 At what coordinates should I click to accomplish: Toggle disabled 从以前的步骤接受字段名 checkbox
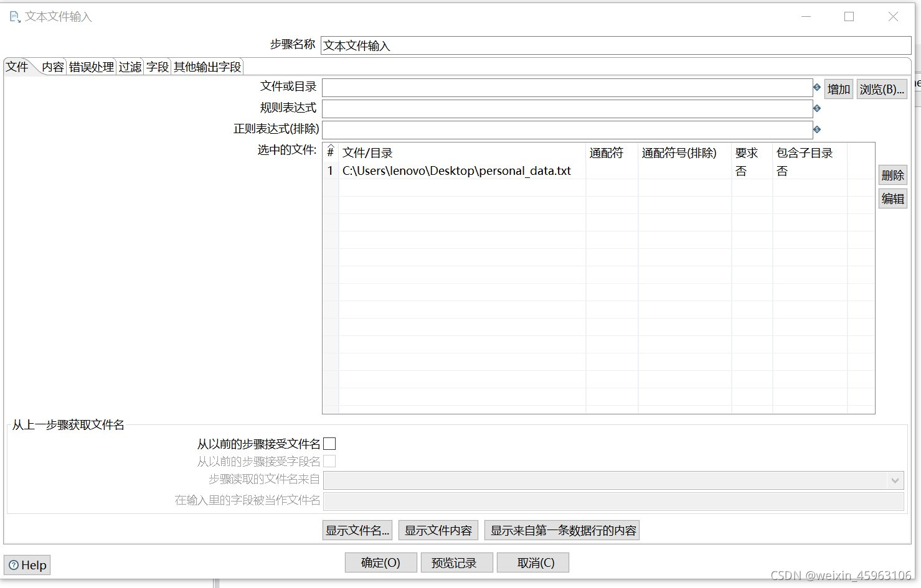[x=329, y=461]
